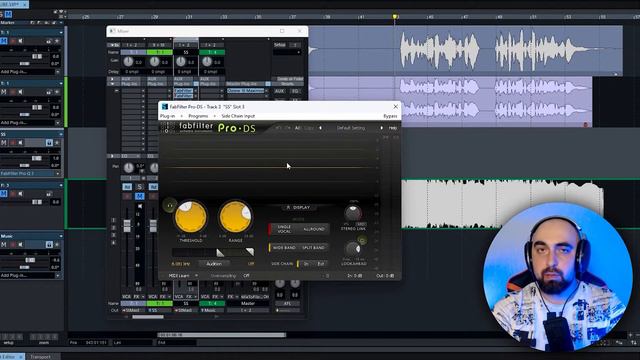Toggle Pro-DS audition headphone icon near Threshold
Screen dimensions: 640x360
pyautogui.click(x=170, y=205)
